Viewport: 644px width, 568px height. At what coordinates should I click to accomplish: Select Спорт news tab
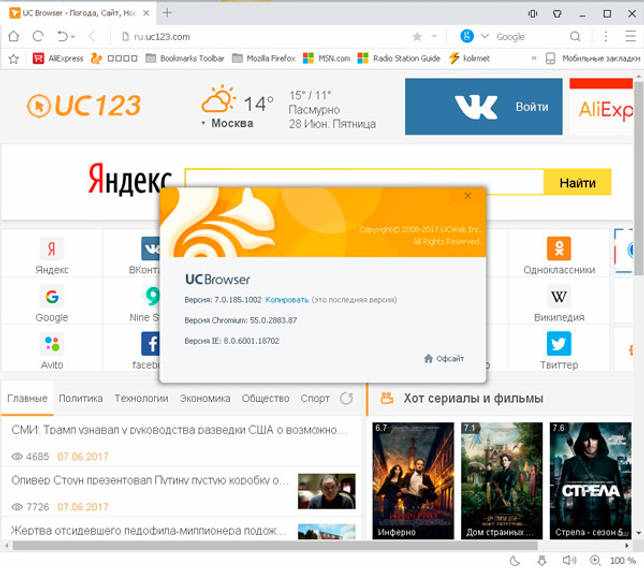315,398
